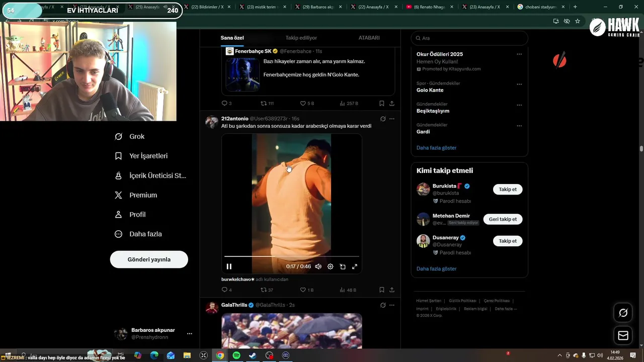Screen dimensions: 644x362
Task: Mute the video sound
Action: tap(318, 266)
